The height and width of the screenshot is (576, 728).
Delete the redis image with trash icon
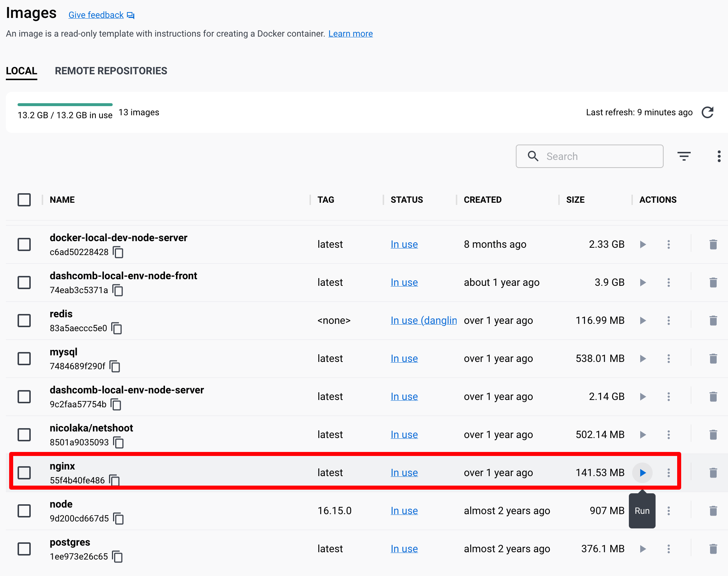(713, 321)
